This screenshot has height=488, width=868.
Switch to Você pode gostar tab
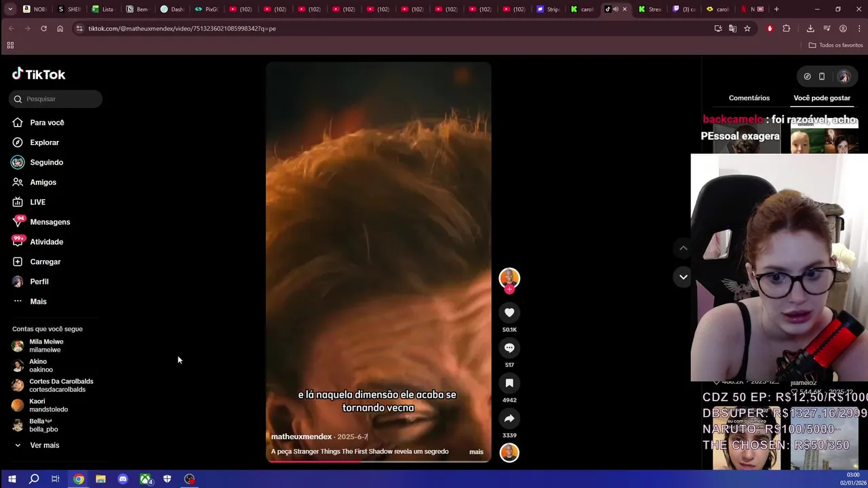pos(821,98)
